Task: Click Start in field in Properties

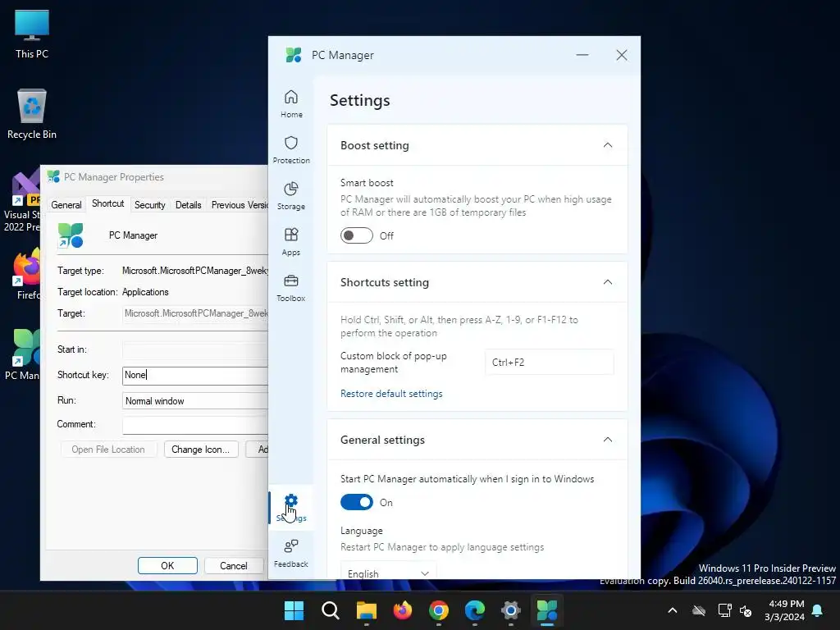Action: click(x=195, y=351)
